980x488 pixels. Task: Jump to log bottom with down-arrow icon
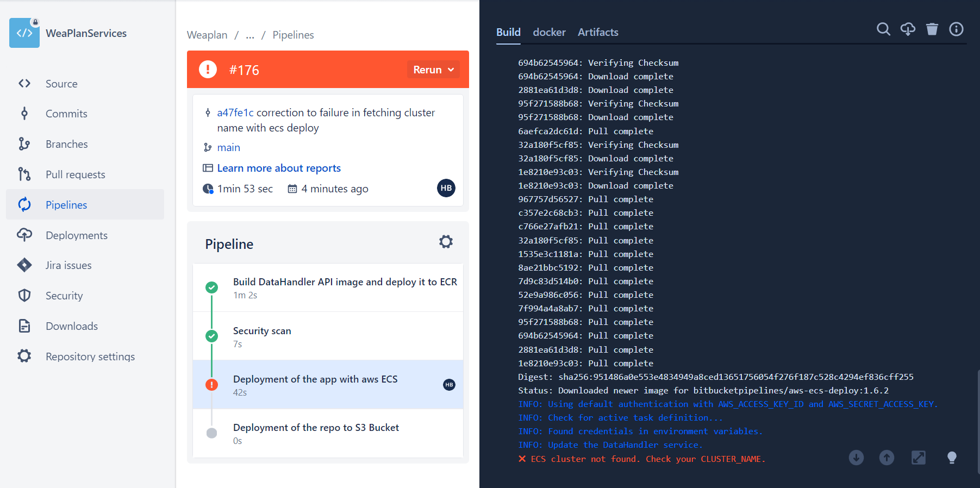pyautogui.click(x=856, y=458)
